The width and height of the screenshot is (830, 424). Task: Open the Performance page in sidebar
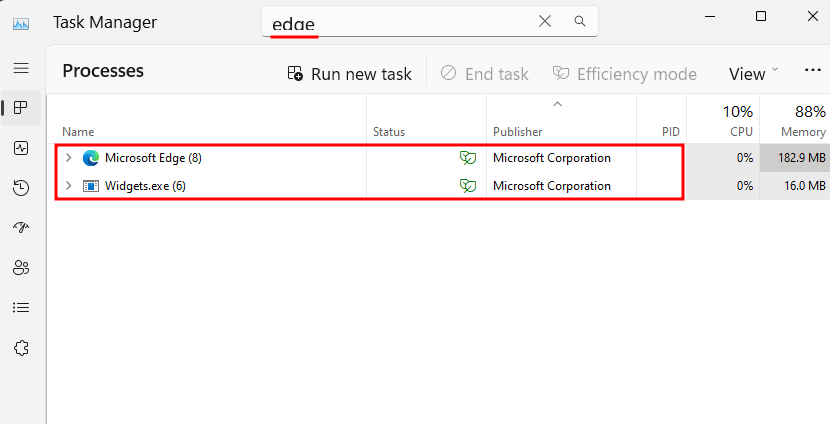click(21, 148)
